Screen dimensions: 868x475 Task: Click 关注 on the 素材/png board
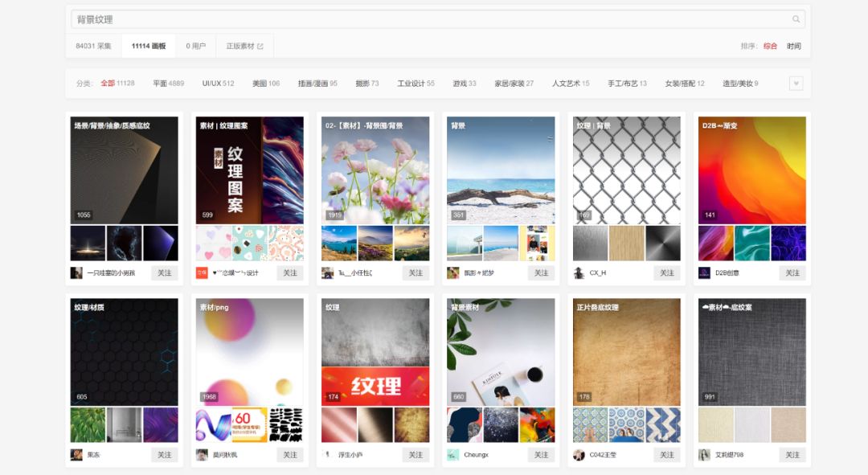(290, 455)
